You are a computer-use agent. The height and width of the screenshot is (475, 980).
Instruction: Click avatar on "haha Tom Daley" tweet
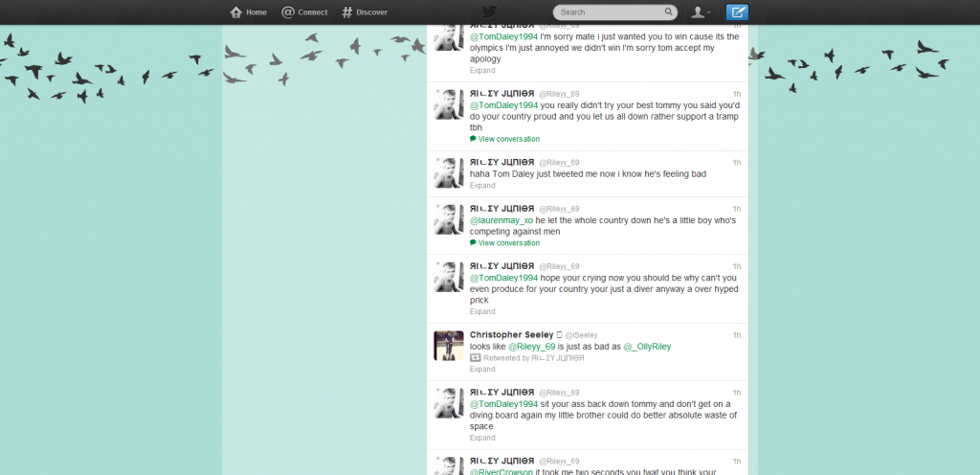[x=449, y=173]
